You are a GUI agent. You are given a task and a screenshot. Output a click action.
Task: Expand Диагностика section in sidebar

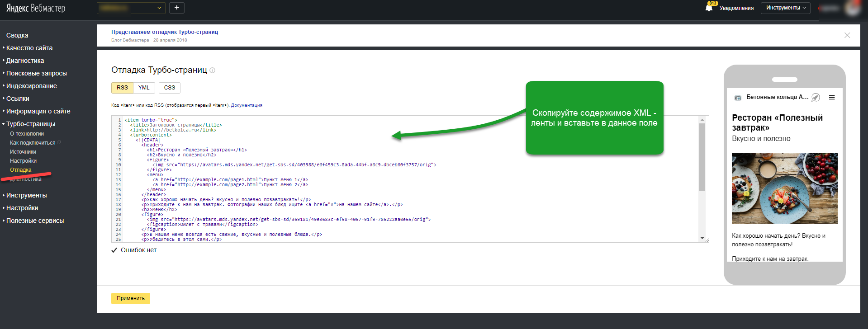25,61
